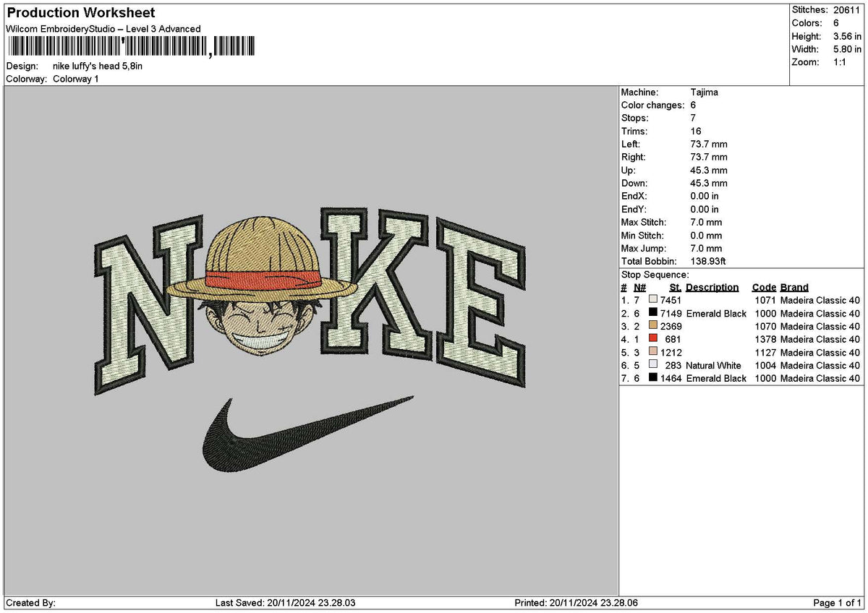This screenshot has height=613, width=868.
Task: Click the black swatch in the 1464-stitch row
Action: click(x=653, y=378)
